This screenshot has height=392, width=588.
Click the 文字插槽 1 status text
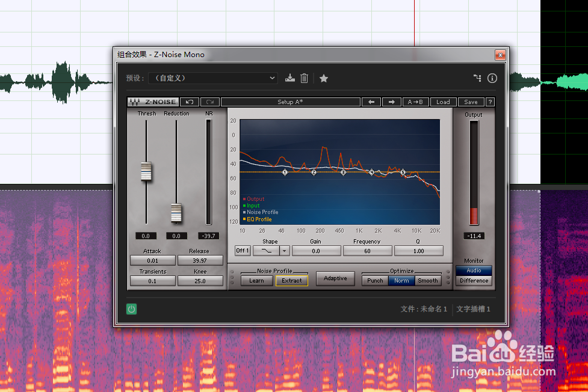coord(473,309)
